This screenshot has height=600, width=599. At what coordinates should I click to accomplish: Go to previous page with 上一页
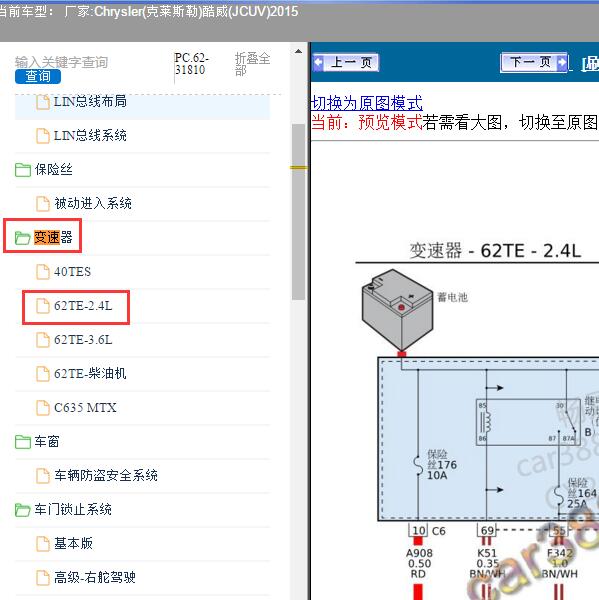pos(346,62)
